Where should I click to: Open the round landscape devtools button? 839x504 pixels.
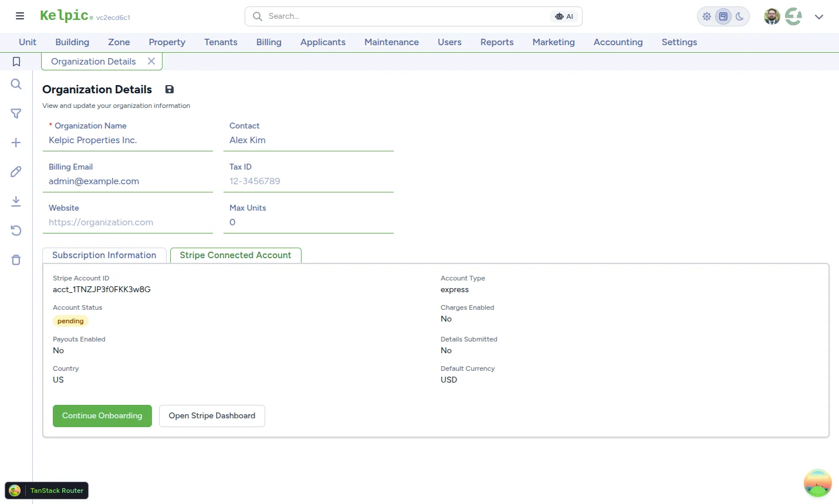coord(818,483)
